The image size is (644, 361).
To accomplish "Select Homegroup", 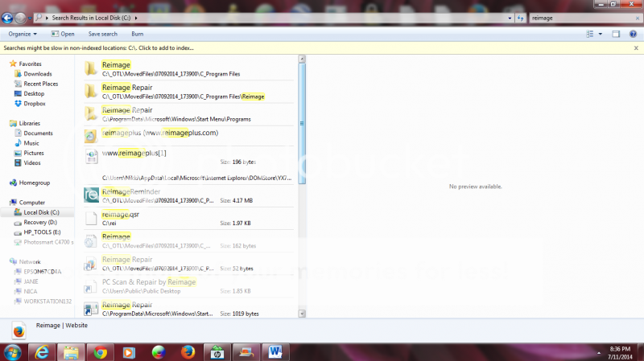I will coord(34,183).
